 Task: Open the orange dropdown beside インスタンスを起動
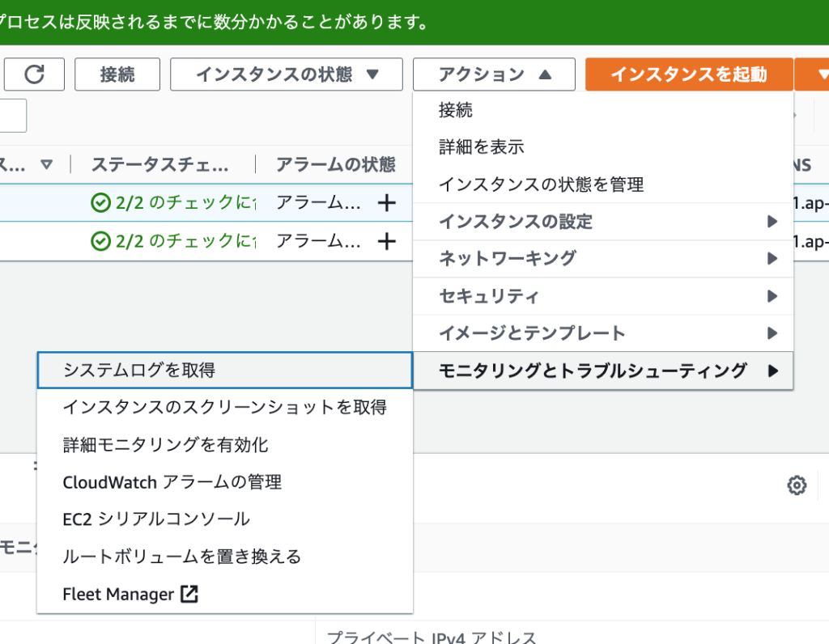821,74
